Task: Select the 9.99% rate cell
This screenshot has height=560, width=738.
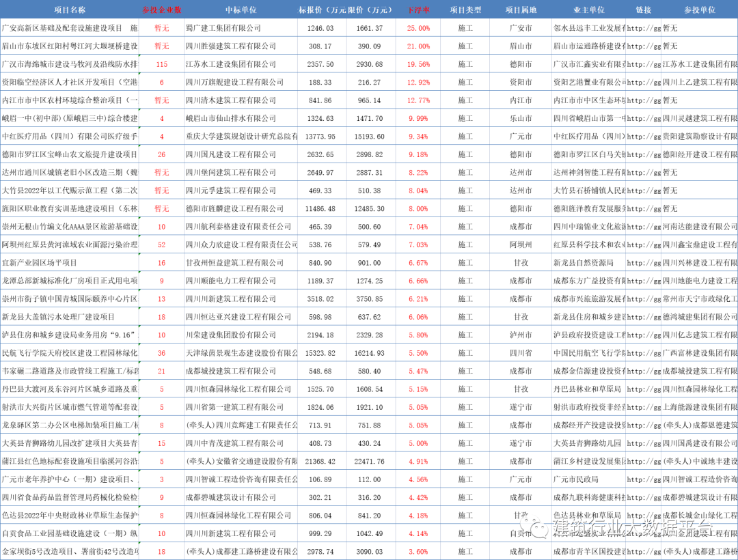Action: (418, 119)
